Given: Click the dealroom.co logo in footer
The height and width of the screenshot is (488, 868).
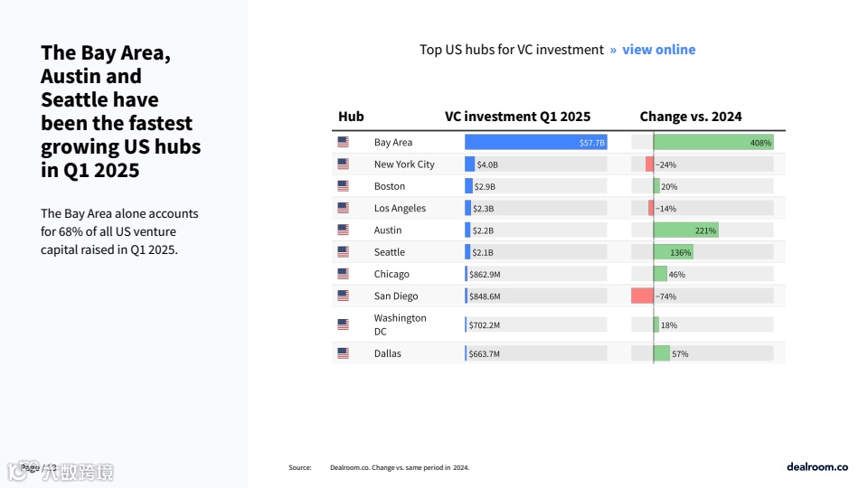Looking at the screenshot, I should 817,466.
